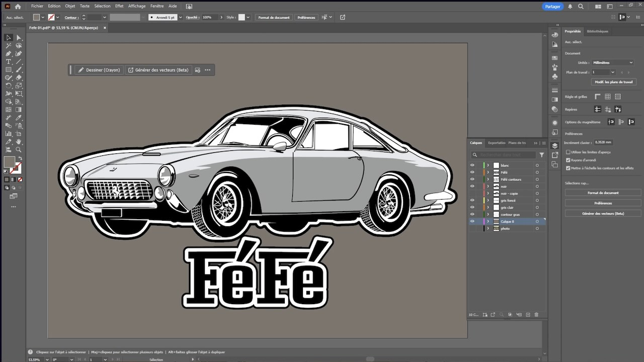This screenshot has height=362, width=644.
Task: Open the notifications bell icon
Action: (570, 7)
